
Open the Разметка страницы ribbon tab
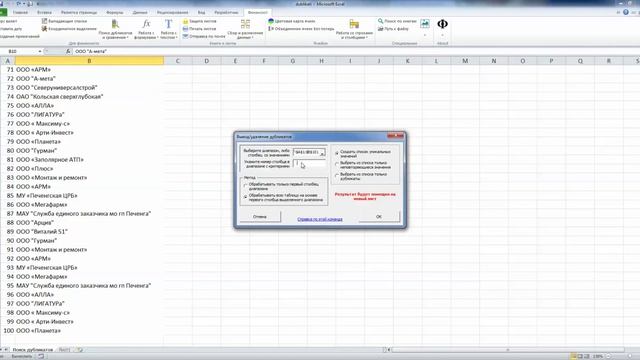coord(79,12)
